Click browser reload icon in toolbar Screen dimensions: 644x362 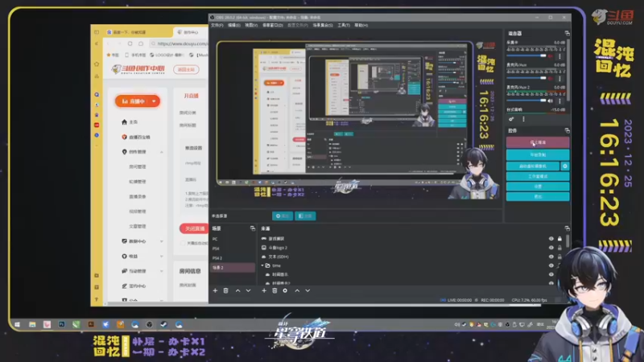[130, 43]
